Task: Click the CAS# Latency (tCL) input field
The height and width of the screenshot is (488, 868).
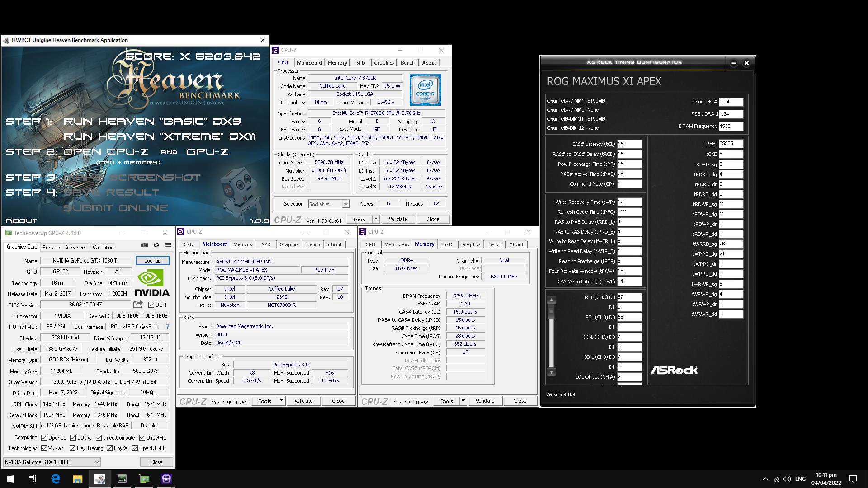Action: pyautogui.click(x=629, y=144)
